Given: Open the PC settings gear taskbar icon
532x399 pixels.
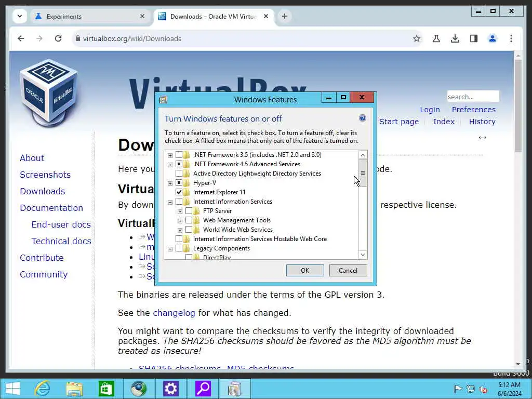Looking at the screenshot, I should [170, 389].
